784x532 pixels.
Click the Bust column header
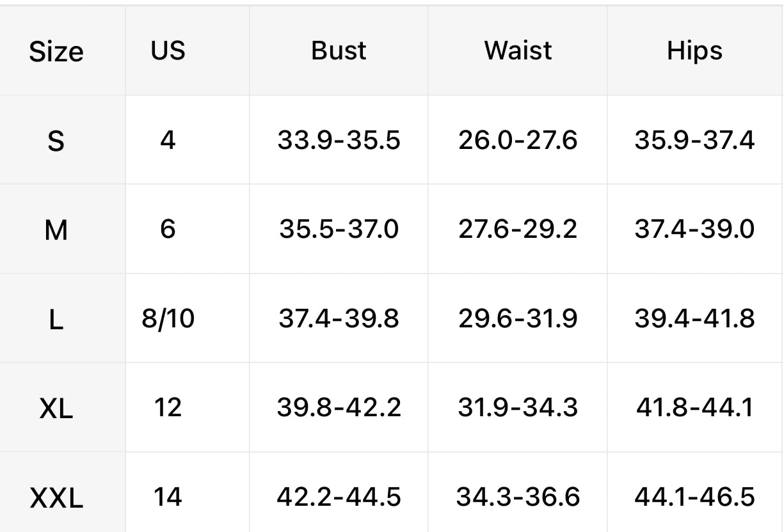coord(339,50)
